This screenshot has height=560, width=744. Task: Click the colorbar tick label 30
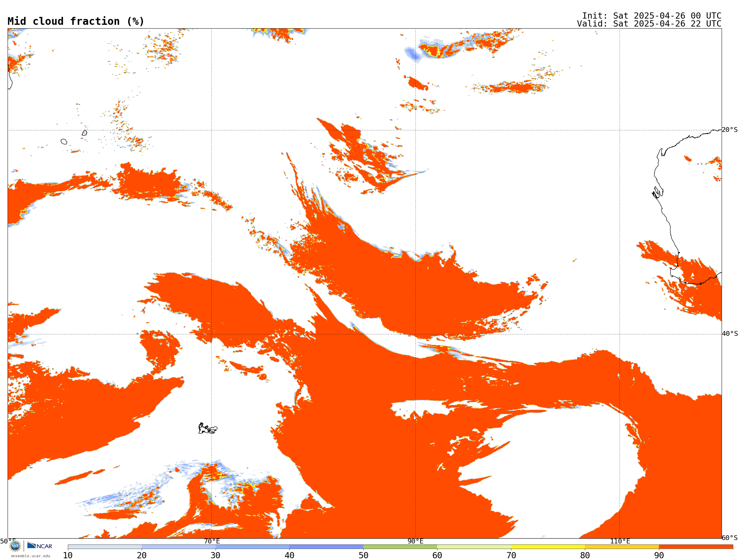coord(216,556)
